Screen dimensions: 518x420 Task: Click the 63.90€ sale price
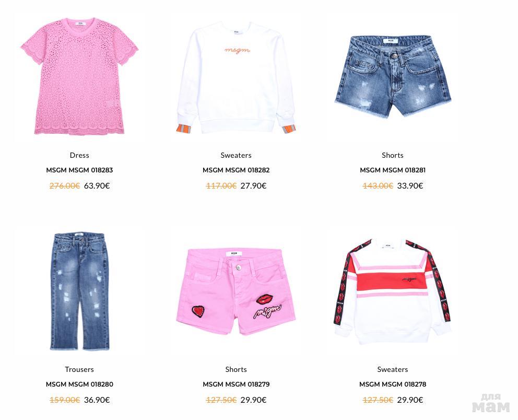tap(97, 186)
